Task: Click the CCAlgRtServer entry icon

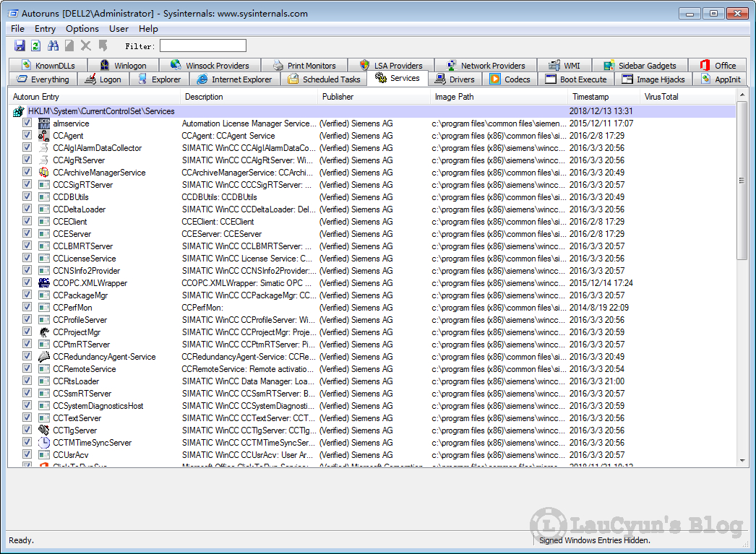Action: [44, 160]
